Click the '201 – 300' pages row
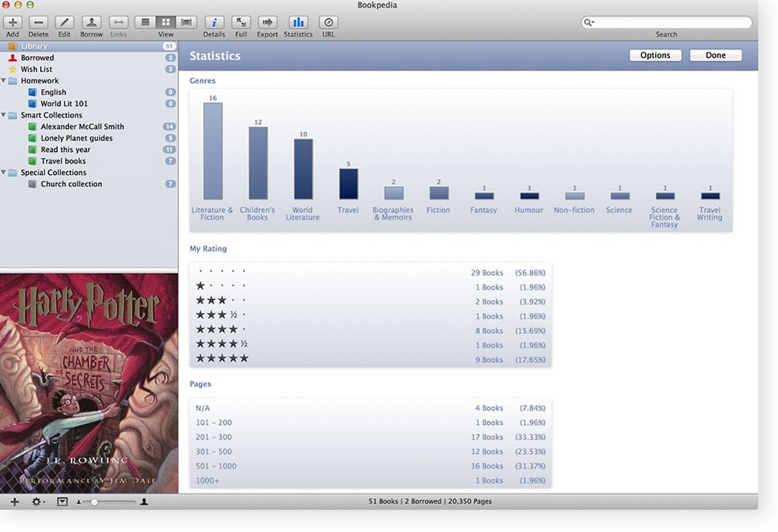 pyautogui.click(x=371, y=437)
